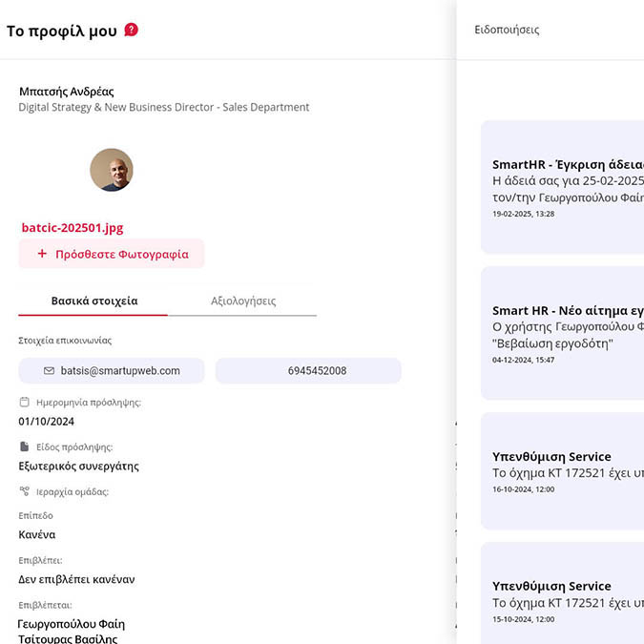Screen dimensions: 644x644
Task: Click the document icon beside Είδος πρόσληψης
Action: click(24, 447)
